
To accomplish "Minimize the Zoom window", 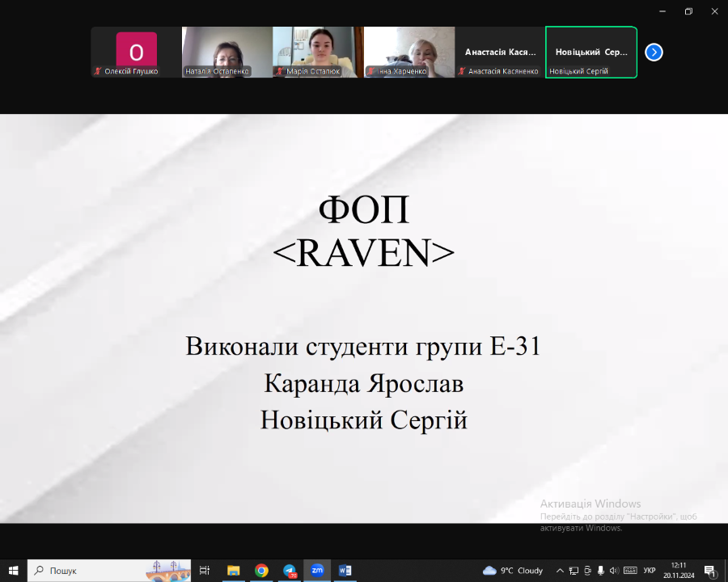I will [662, 11].
